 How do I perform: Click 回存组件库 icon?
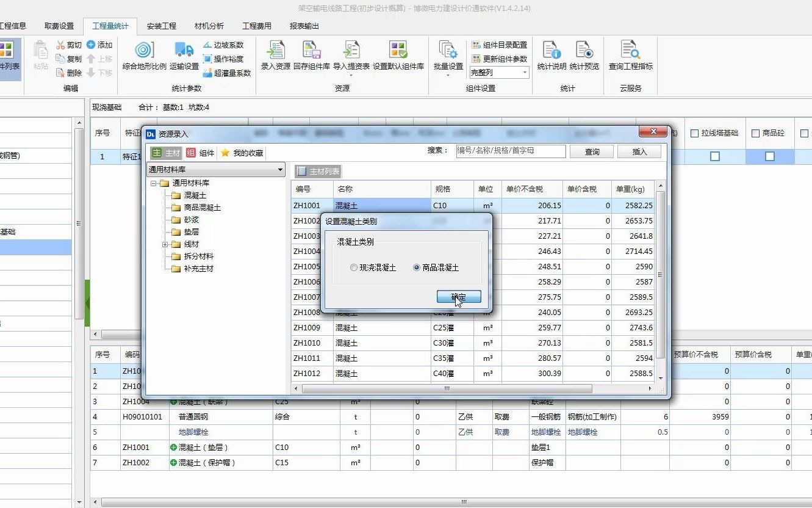[312, 50]
